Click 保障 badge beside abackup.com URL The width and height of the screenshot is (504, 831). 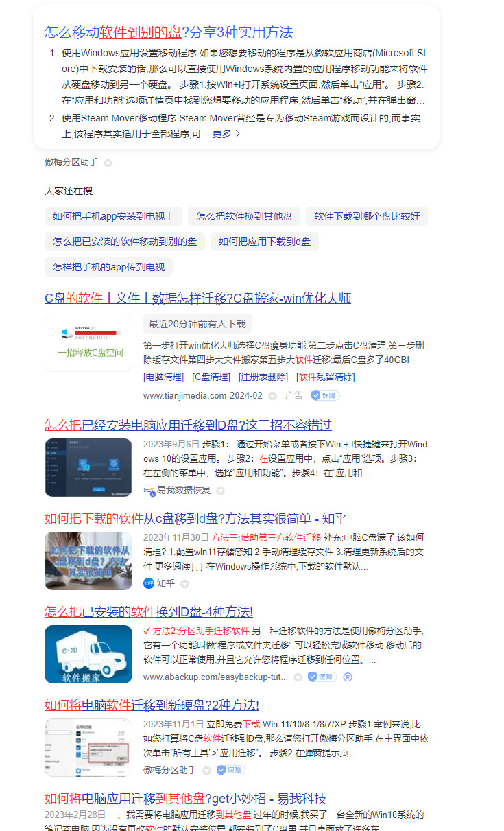322,677
